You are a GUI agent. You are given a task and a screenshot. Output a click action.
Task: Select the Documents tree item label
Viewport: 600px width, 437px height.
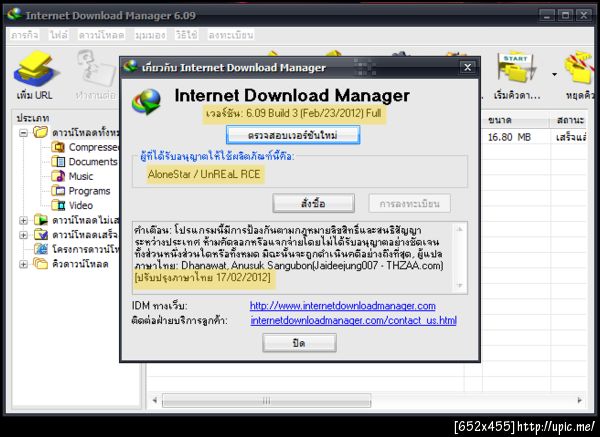coord(93,162)
